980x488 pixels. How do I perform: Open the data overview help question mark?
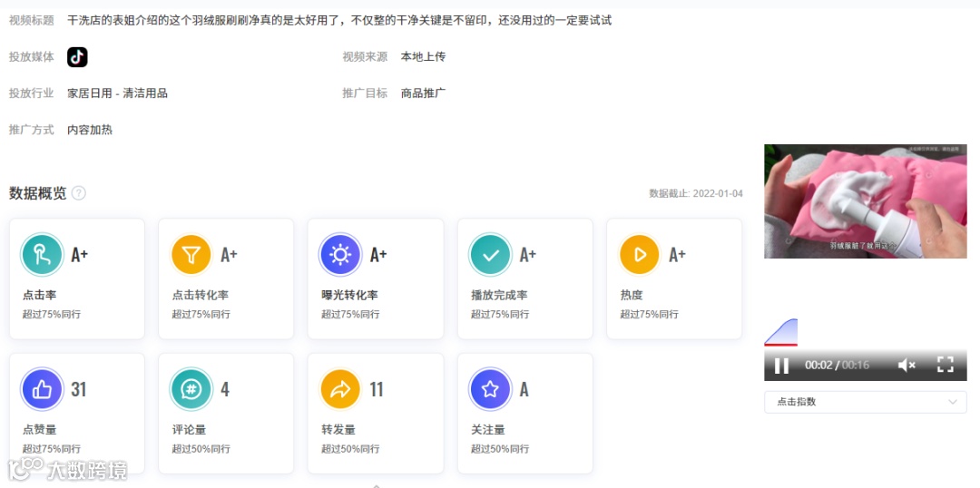[79, 193]
